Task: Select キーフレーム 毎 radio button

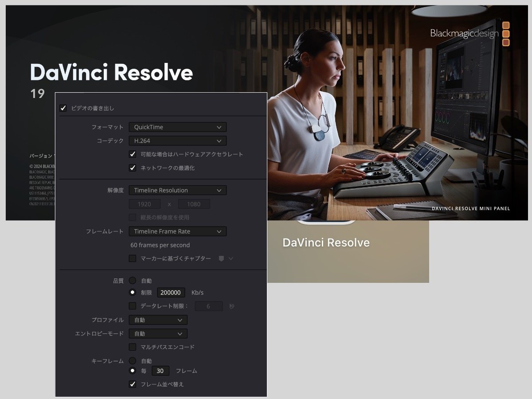Action: [133, 371]
